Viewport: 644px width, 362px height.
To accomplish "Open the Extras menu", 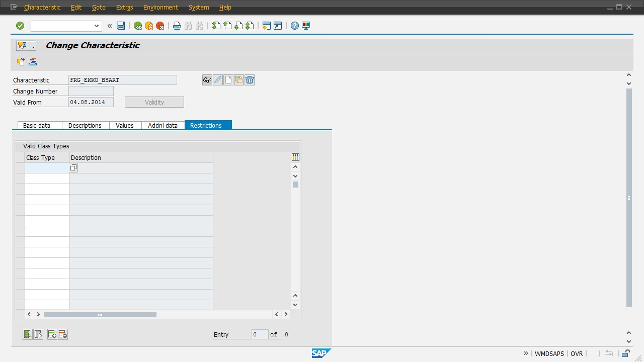I will (124, 8).
